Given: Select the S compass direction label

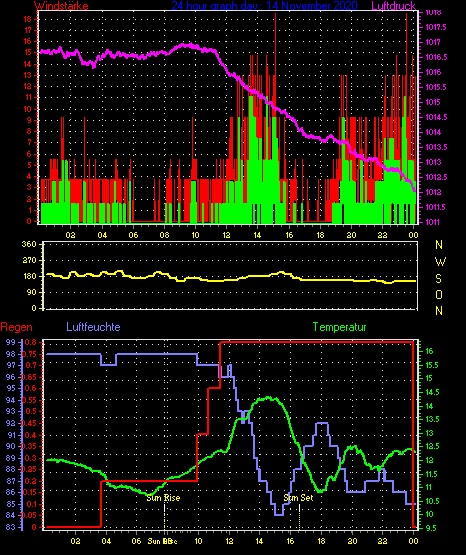Looking at the screenshot, I should point(438,279).
